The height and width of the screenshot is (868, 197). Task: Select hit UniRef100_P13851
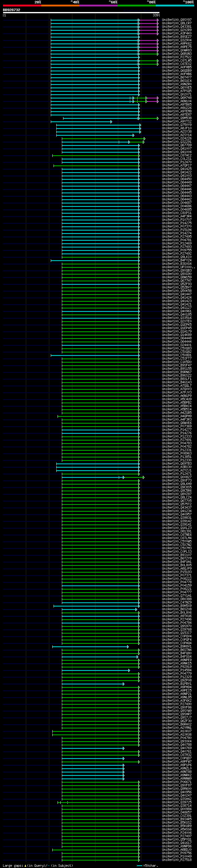[177, 457]
